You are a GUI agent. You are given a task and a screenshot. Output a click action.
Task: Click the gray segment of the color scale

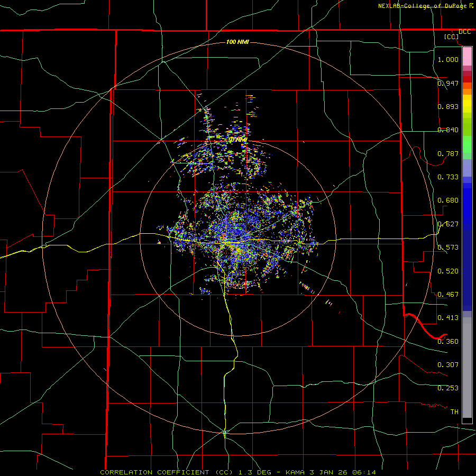point(467,368)
